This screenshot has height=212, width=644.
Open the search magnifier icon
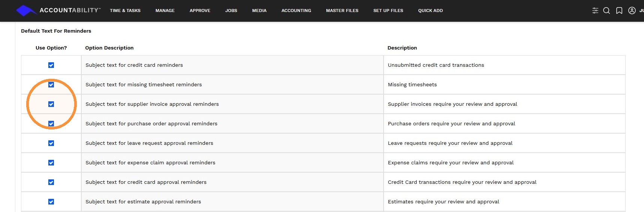click(x=607, y=11)
